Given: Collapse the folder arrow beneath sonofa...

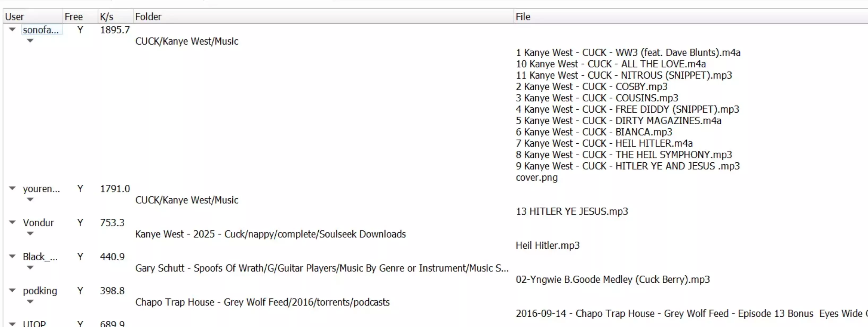Looking at the screenshot, I should (30, 41).
